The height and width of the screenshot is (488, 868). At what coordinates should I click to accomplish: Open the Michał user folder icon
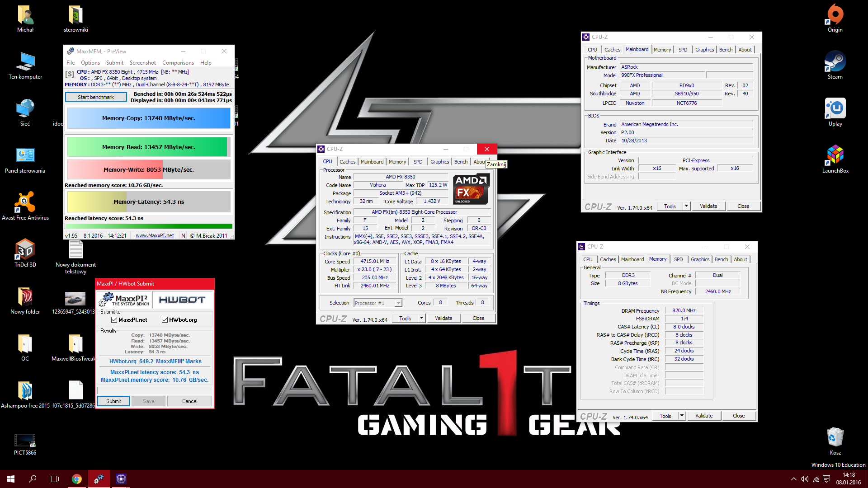[x=25, y=18]
